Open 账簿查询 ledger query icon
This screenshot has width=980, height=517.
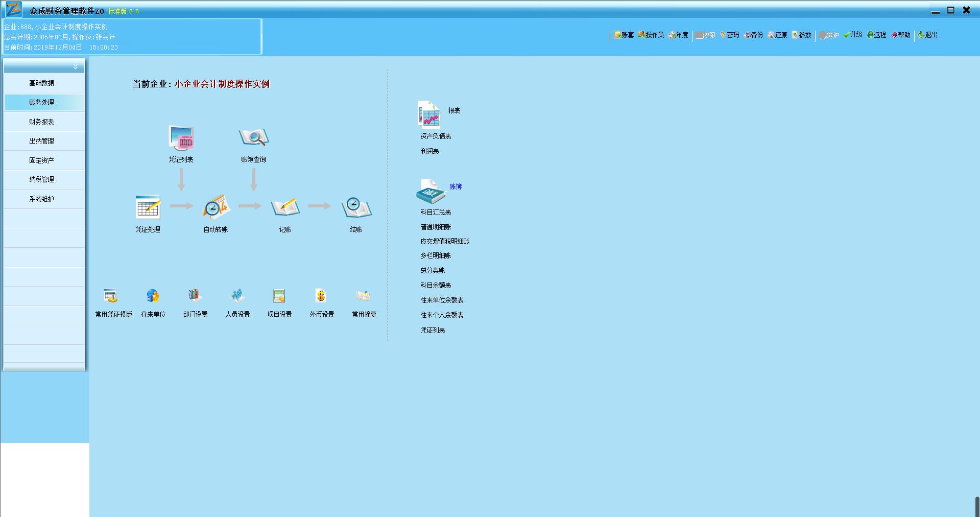253,138
